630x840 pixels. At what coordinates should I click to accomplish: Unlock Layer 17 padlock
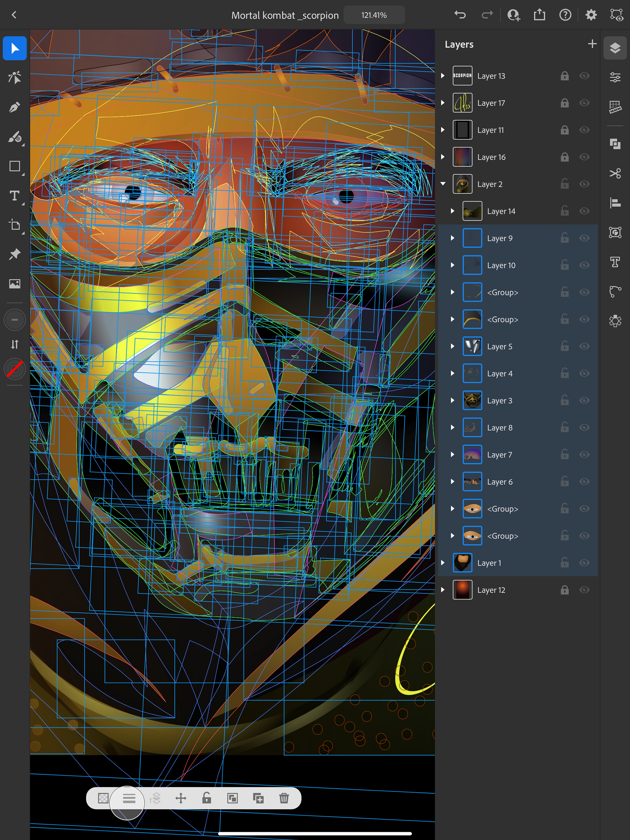[x=564, y=103]
